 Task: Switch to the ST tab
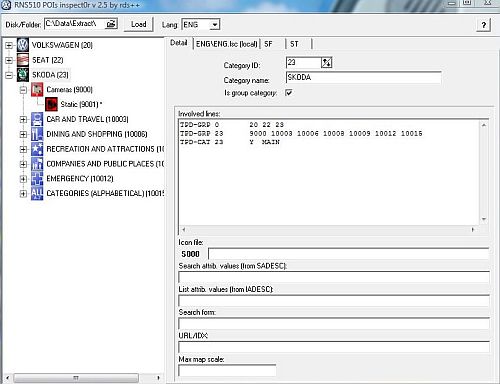coord(294,44)
